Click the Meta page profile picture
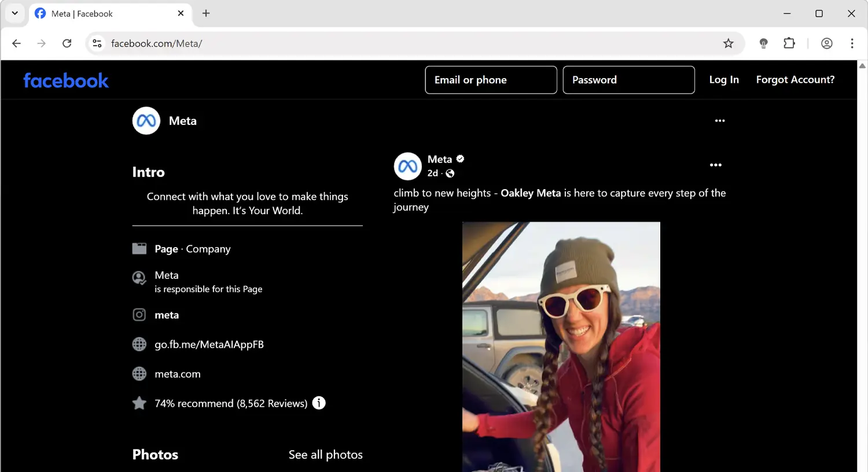868x472 pixels. (x=146, y=120)
